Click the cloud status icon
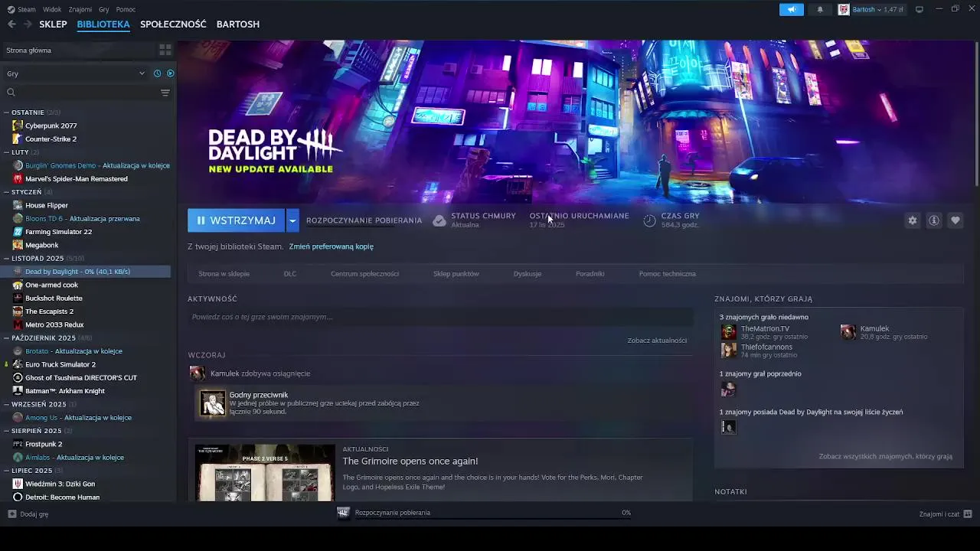This screenshot has height=551, width=980. click(439, 220)
